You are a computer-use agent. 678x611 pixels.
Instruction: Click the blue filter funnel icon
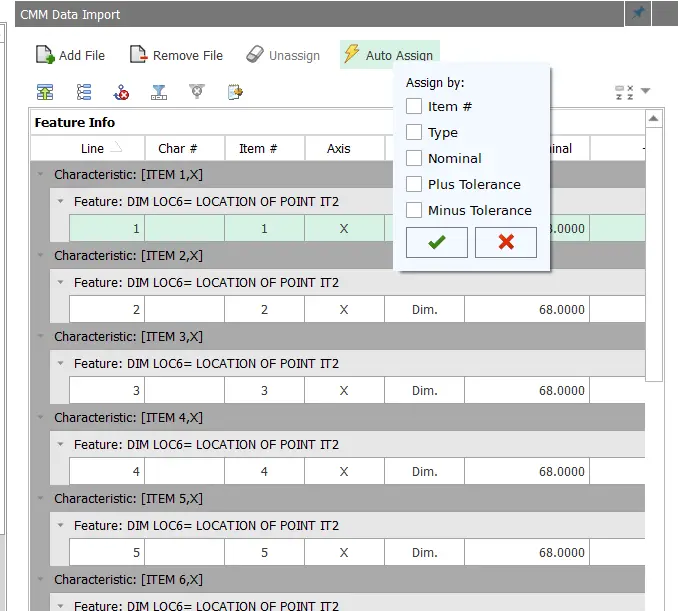tap(158, 92)
